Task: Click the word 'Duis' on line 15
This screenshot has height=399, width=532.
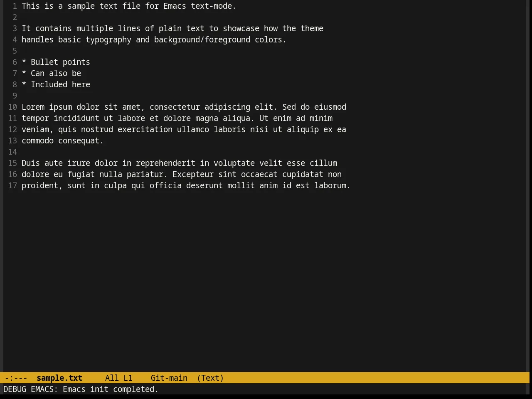Action: pos(31,163)
